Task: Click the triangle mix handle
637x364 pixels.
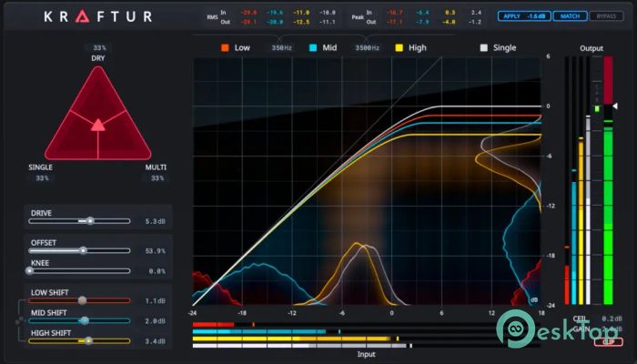Action: 98,125
